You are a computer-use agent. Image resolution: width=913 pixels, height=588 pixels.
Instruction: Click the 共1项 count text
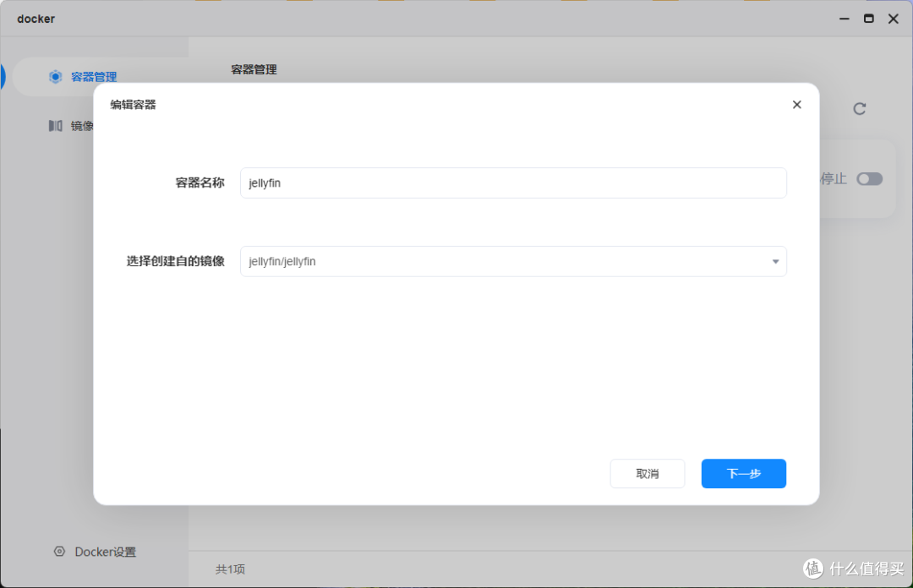231,569
